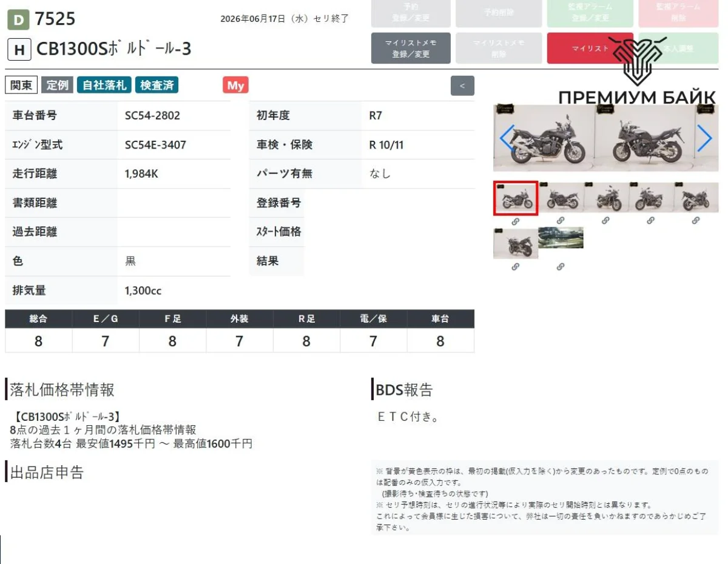Open link icon under the close-up detail thumbnail
The image size is (728, 564).
pos(561,266)
